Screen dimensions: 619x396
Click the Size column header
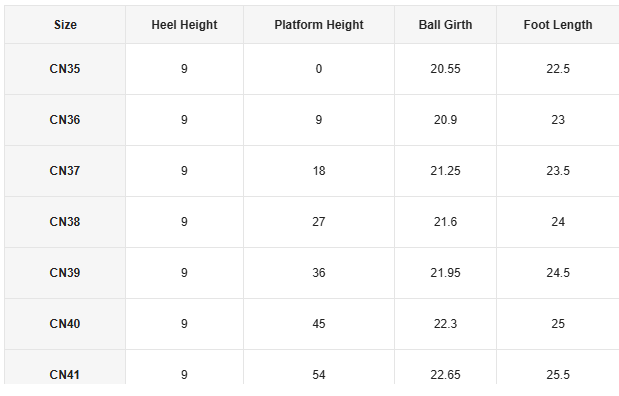click(65, 24)
